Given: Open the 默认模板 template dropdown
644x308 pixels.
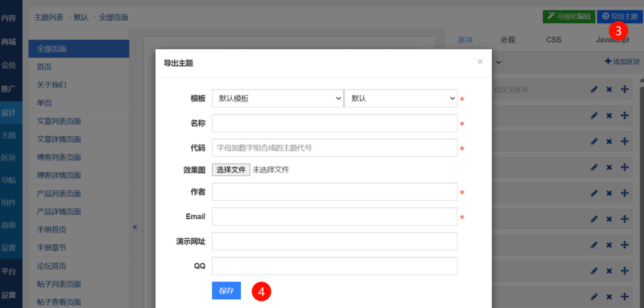Looking at the screenshot, I should (x=277, y=99).
